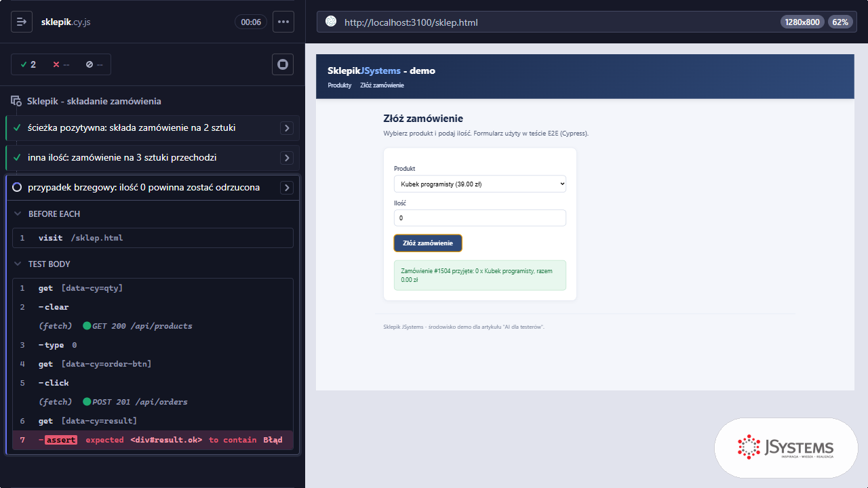The width and height of the screenshot is (868, 488).
Task: Open arrow for przypadek brzegowy test
Action: click(x=287, y=188)
